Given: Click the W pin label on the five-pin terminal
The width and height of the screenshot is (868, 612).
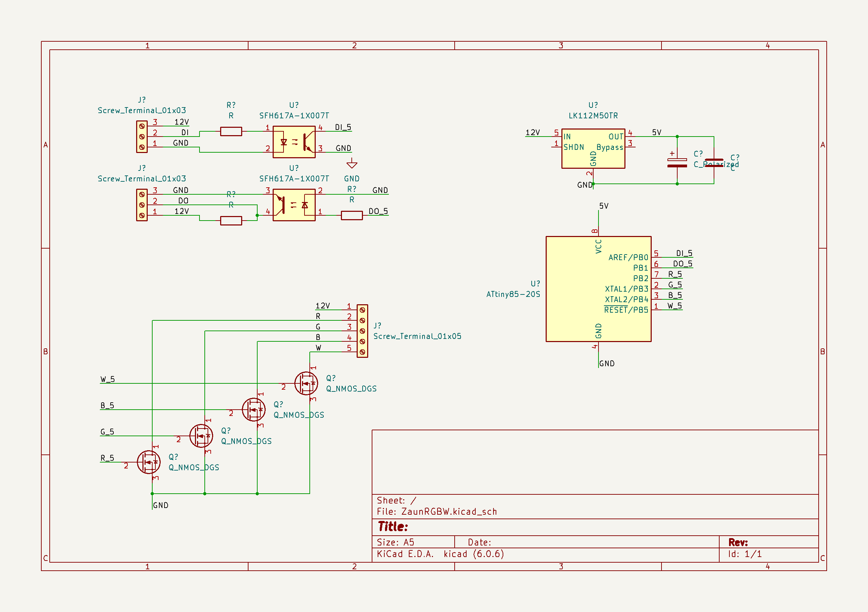Looking at the screenshot, I should click(318, 348).
